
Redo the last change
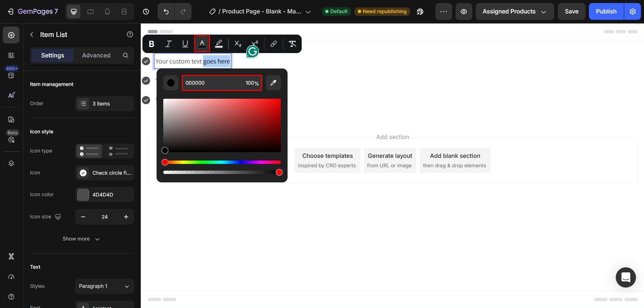pos(183,11)
